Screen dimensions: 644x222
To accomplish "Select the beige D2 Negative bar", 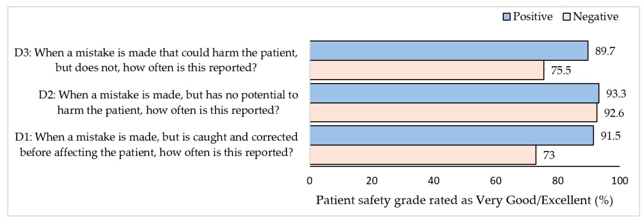I will pos(453,113).
